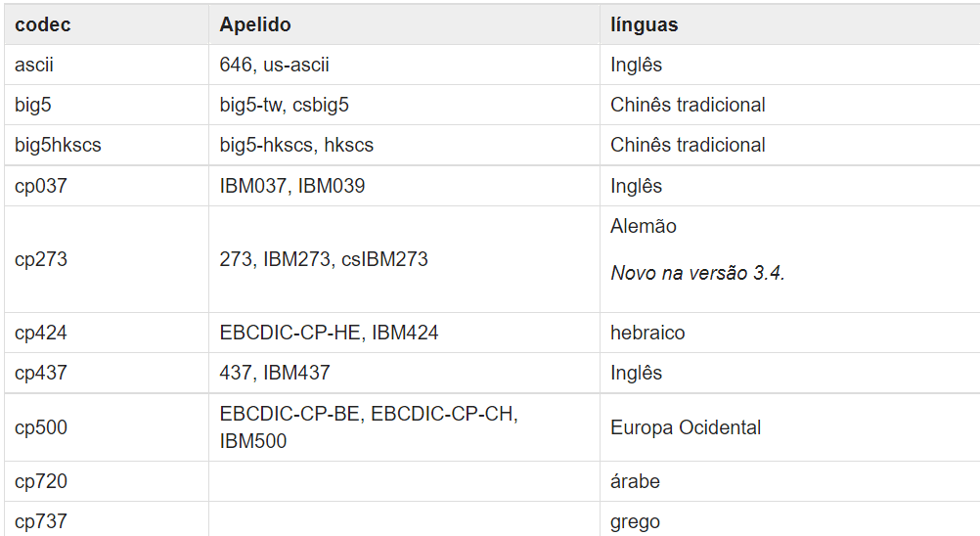980x536 pixels.
Task: Click the árabe language cell
Action: click(x=789, y=481)
